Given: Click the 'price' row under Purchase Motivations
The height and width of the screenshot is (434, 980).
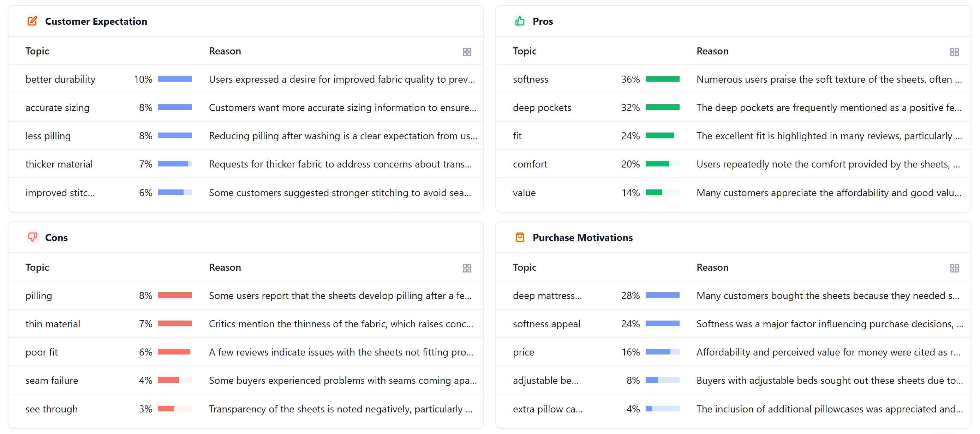Looking at the screenshot, I should point(523,352).
